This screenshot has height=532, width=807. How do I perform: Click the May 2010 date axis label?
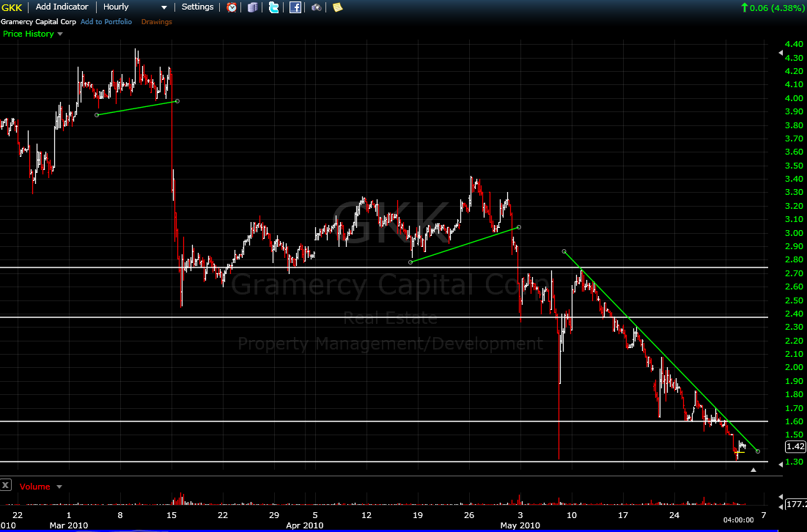coord(520,525)
